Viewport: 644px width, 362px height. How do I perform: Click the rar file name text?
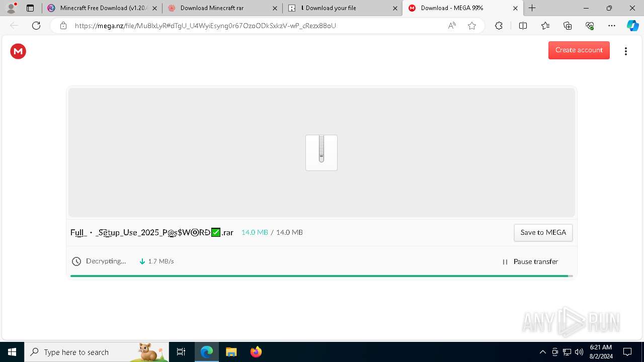click(x=152, y=232)
